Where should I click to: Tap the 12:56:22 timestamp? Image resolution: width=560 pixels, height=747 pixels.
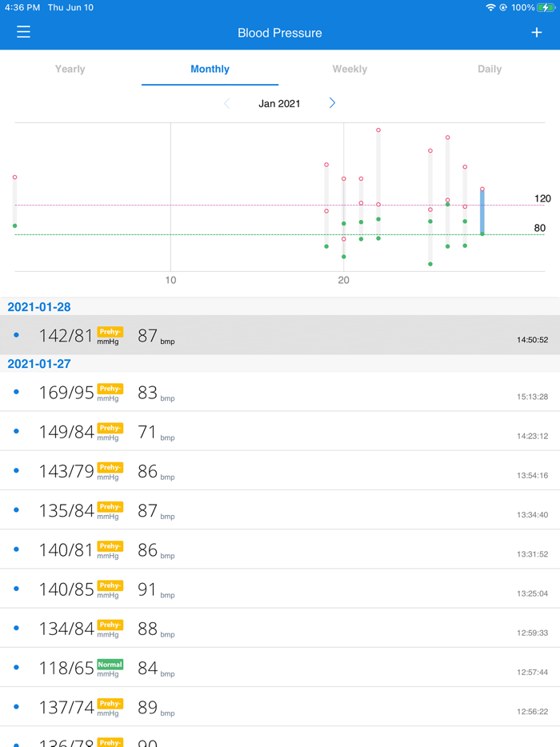pyautogui.click(x=532, y=711)
